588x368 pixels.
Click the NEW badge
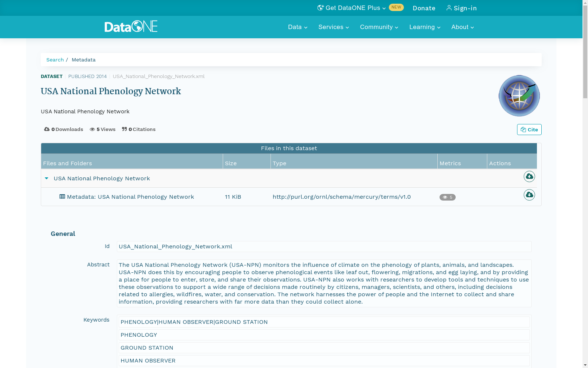pos(396,7)
